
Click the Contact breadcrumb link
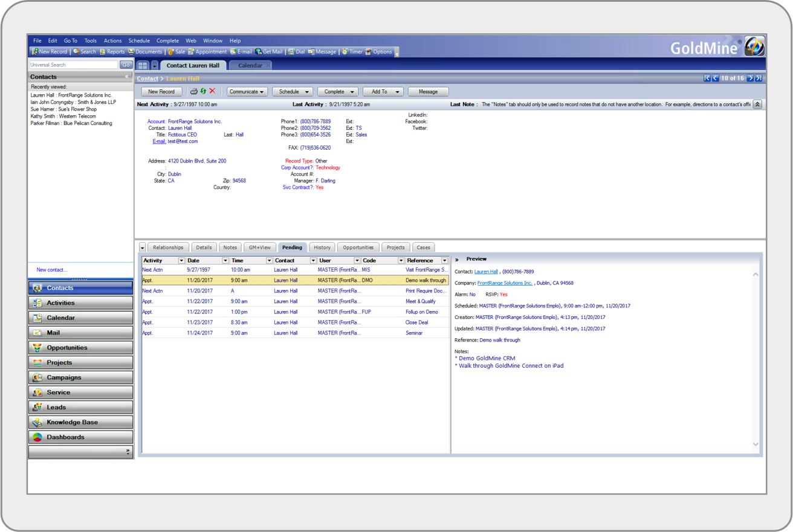click(x=147, y=79)
